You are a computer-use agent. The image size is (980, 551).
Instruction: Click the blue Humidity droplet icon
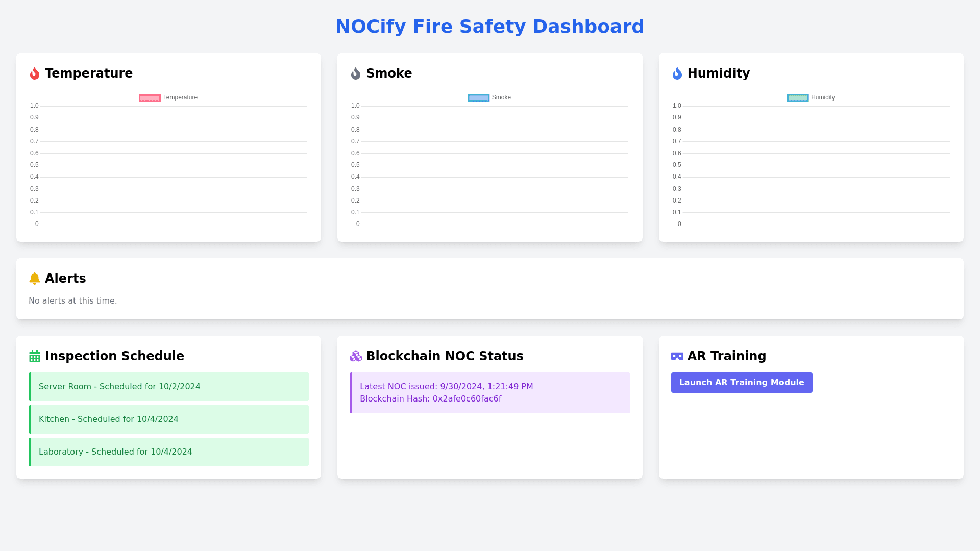pyautogui.click(x=677, y=73)
